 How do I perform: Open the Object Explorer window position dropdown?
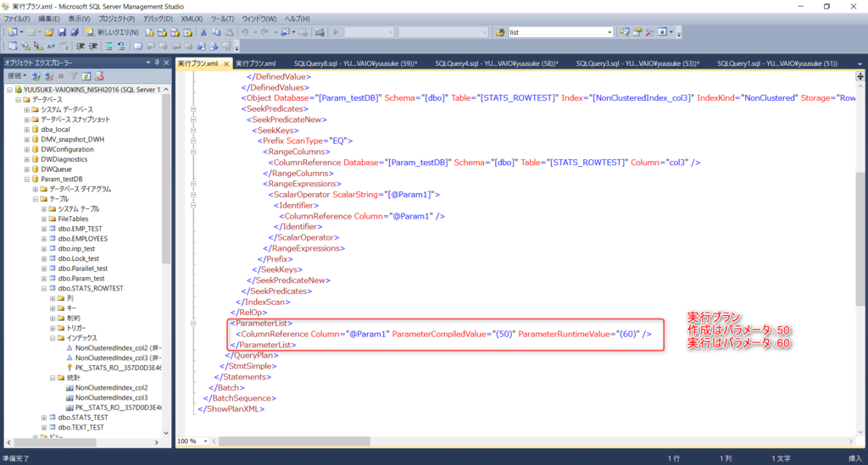[148, 63]
